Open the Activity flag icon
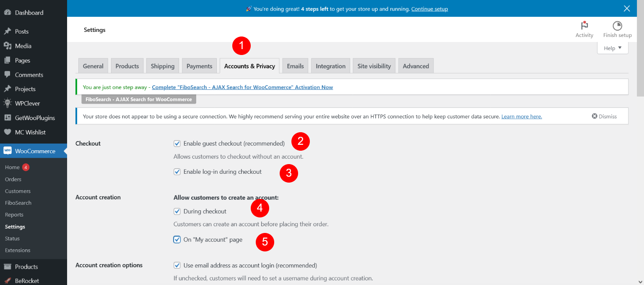Screen dimensions: 644x285 [584, 26]
